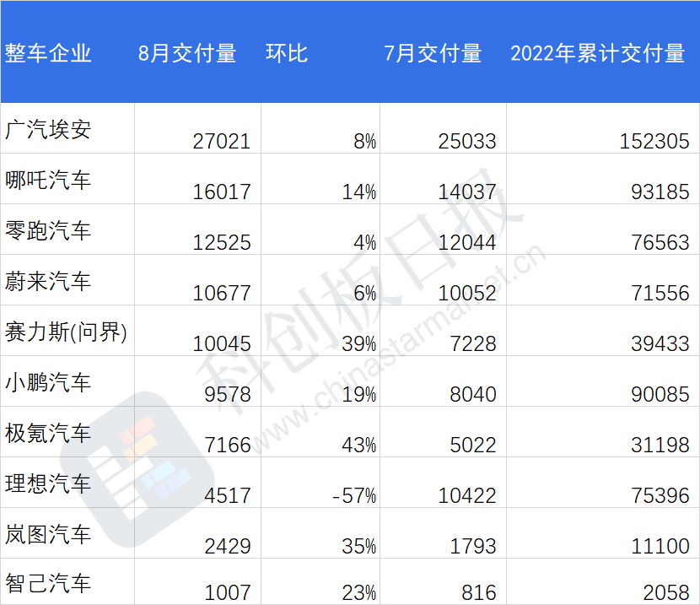
Task: Select the 8月交付量 header cell
Action: pyautogui.click(x=187, y=53)
